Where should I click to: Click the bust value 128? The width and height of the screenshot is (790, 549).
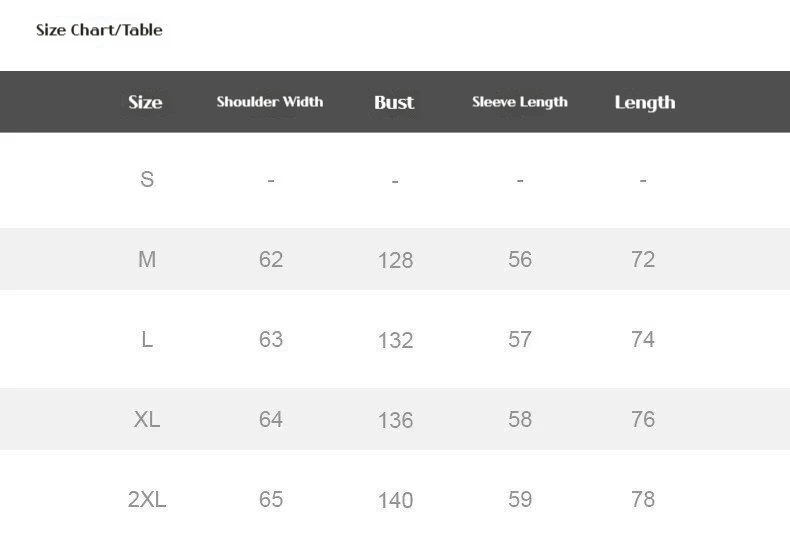point(395,261)
